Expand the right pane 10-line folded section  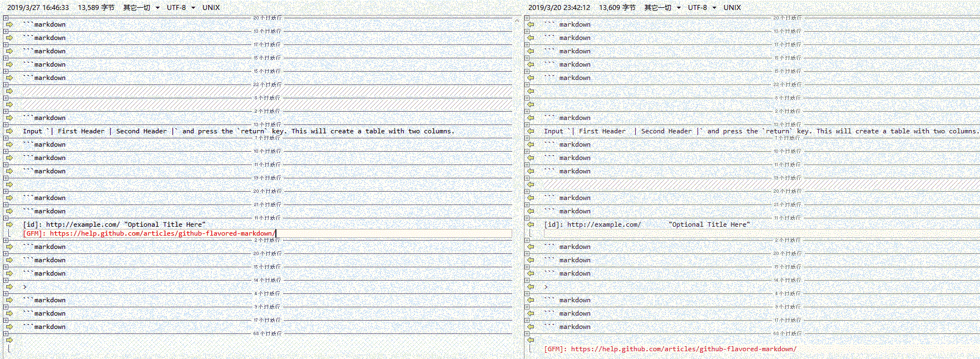(527, 151)
